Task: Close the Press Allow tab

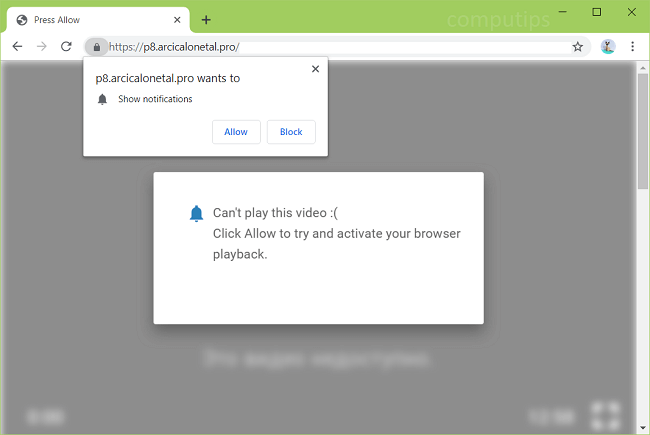Action: 176,20
